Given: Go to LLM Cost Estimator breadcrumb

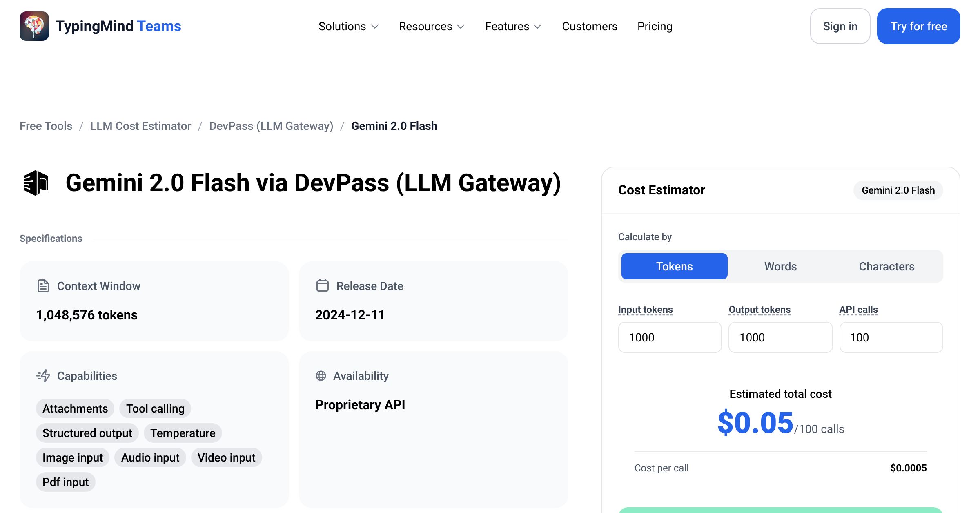Looking at the screenshot, I should click(x=140, y=126).
